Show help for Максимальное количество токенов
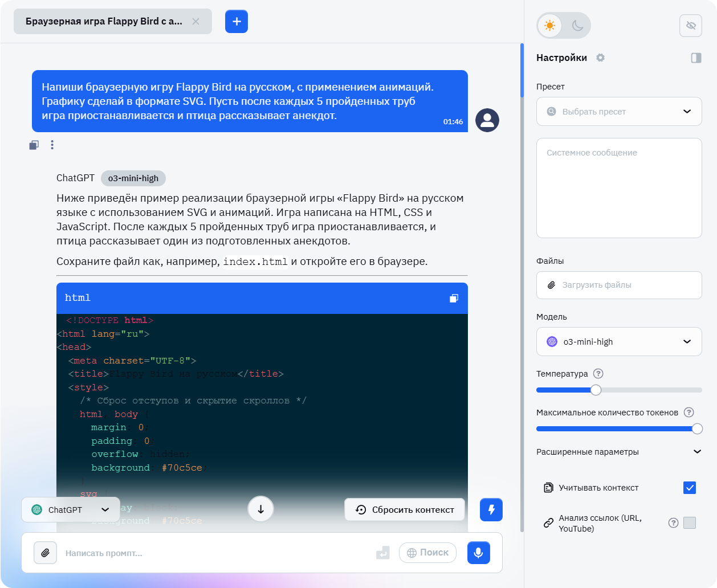The image size is (717, 588). (689, 413)
